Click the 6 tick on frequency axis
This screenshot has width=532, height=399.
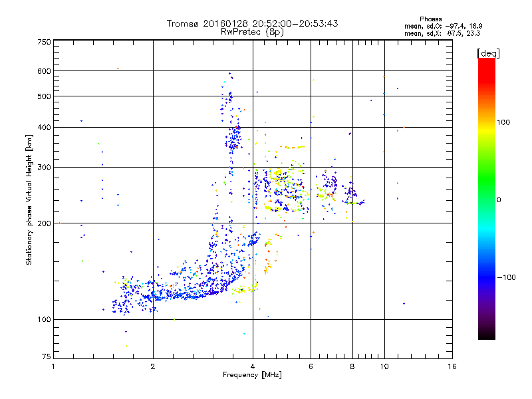311,367
